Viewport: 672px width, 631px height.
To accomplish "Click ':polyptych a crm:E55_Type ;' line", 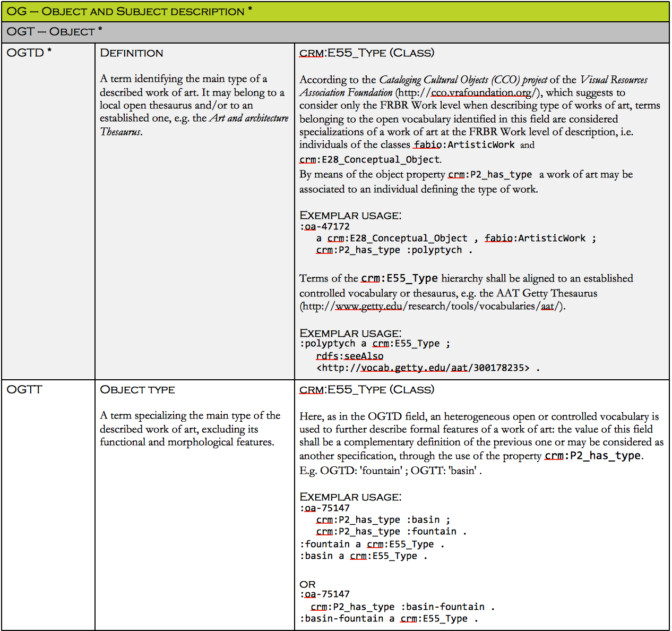I will [375, 344].
